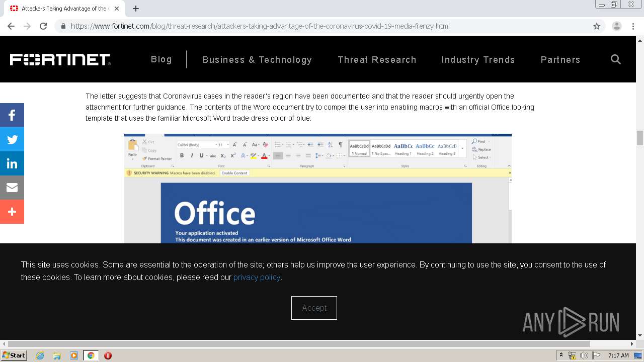Open Business & Technology section

257,59
